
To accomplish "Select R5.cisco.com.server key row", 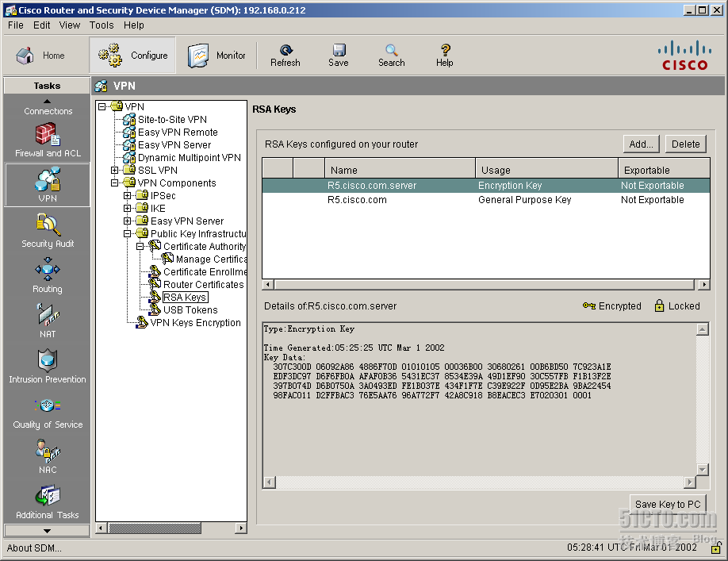I will pyautogui.click(x=485, y=186).
